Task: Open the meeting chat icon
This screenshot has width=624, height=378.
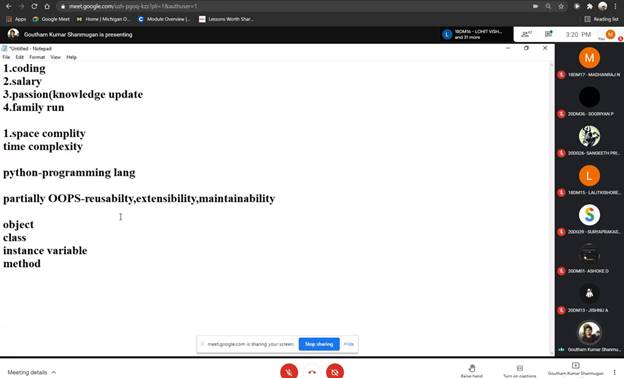Action: [548, 34]
